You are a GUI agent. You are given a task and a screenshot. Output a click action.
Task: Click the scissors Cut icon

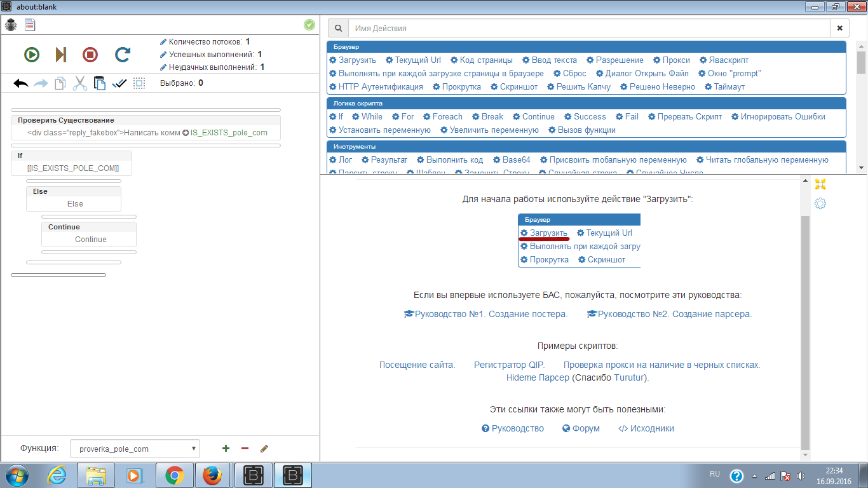79,83
